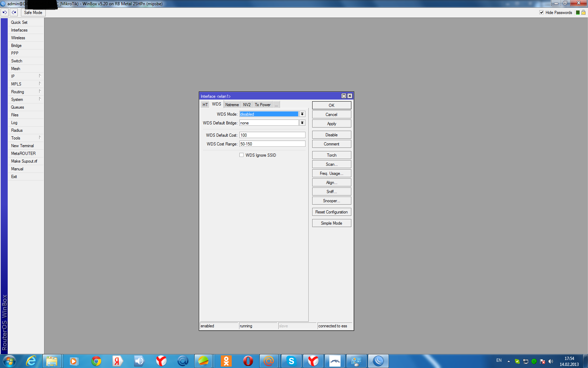Click the Scan... button
The image size is (588, 368).
coord(331,164)
